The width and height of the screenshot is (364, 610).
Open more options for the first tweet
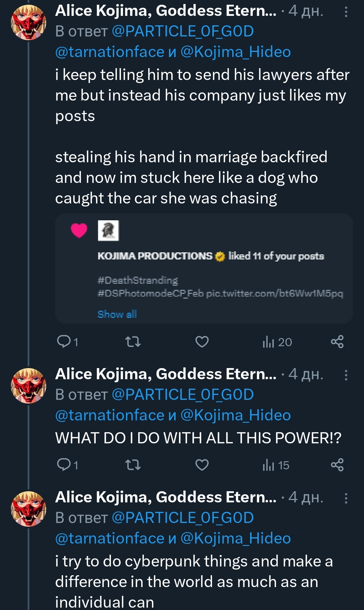(346, 12)
